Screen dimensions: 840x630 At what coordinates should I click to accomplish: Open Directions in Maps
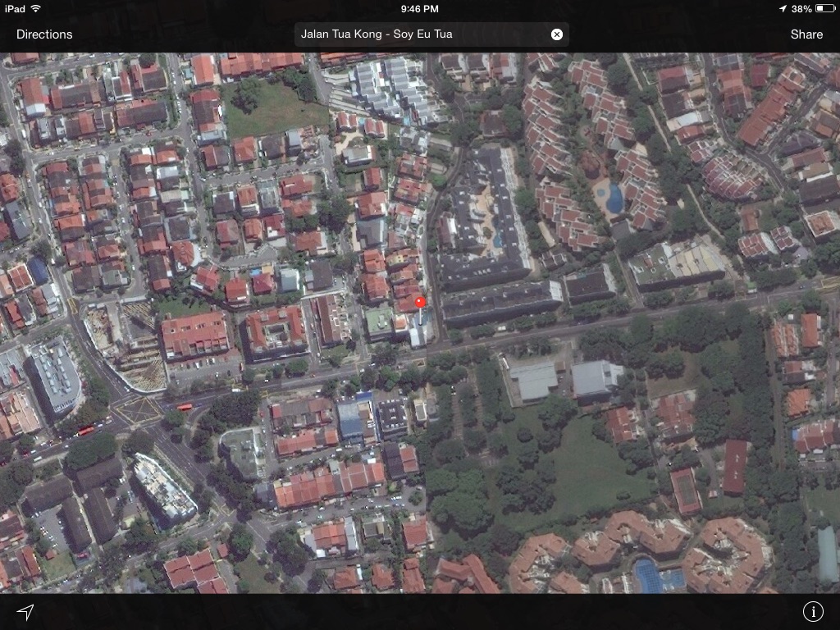(44, 34)
